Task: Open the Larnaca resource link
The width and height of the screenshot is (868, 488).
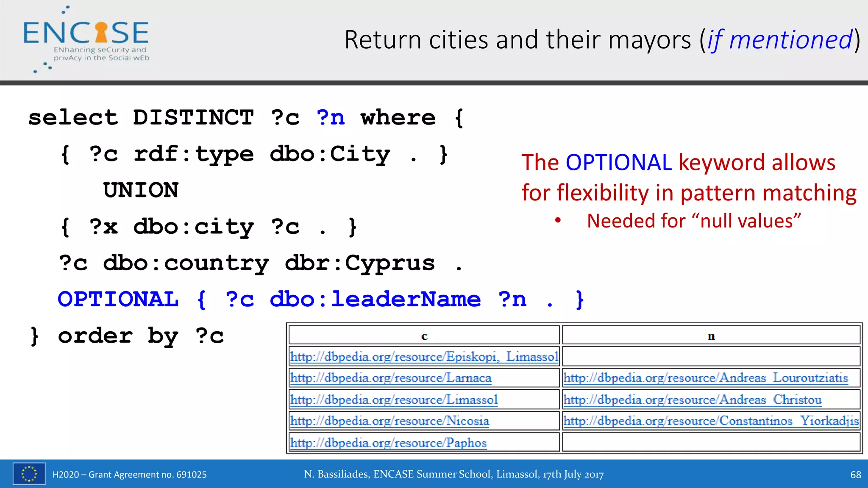Action: [390, 378]
